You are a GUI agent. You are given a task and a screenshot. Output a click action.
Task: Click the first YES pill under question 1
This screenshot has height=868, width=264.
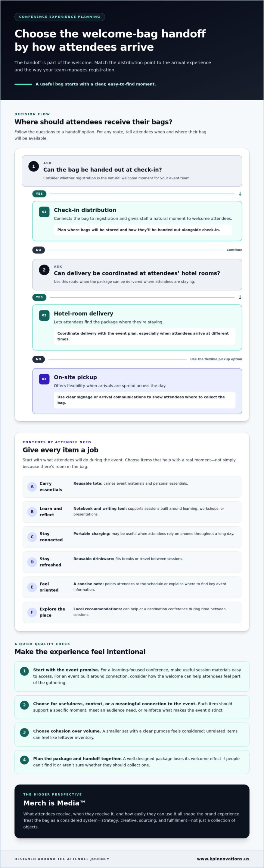pyautogui.click(x=39, y=194)
